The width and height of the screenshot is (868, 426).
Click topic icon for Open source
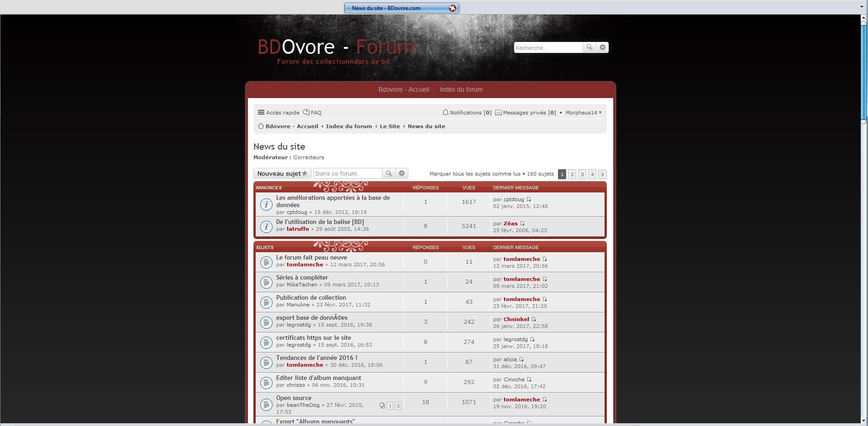pos(266,405)
